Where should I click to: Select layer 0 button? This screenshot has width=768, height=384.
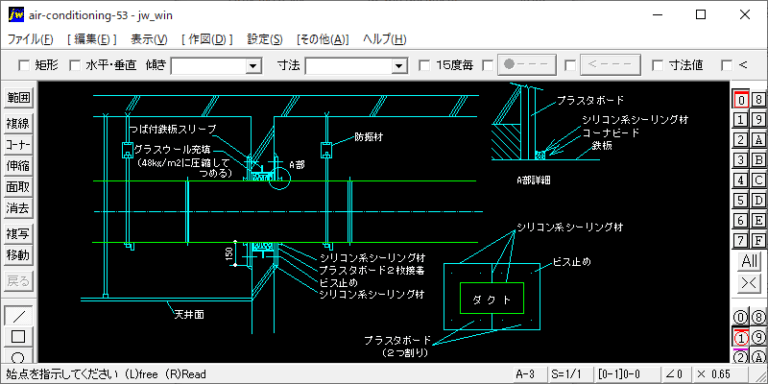(x=741, y=99)
